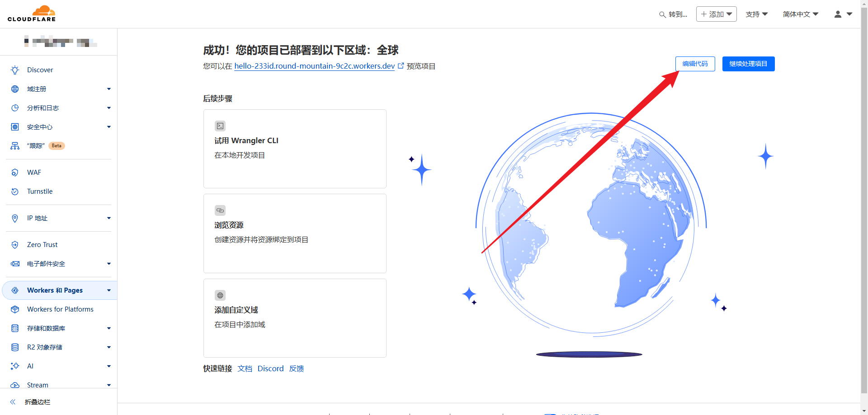Expand the R2 对象存储 menu arrow
868x415 pixels.
[109, 347]
